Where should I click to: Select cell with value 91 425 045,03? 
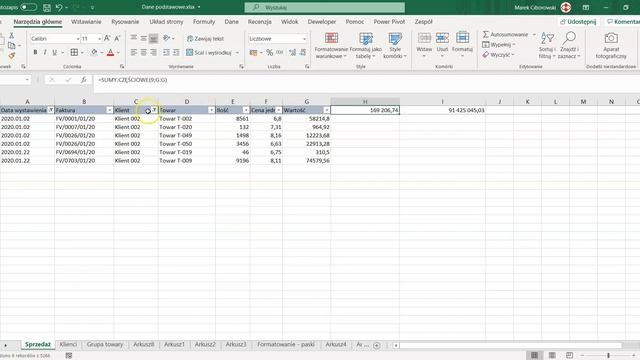(x=442, y=110)
